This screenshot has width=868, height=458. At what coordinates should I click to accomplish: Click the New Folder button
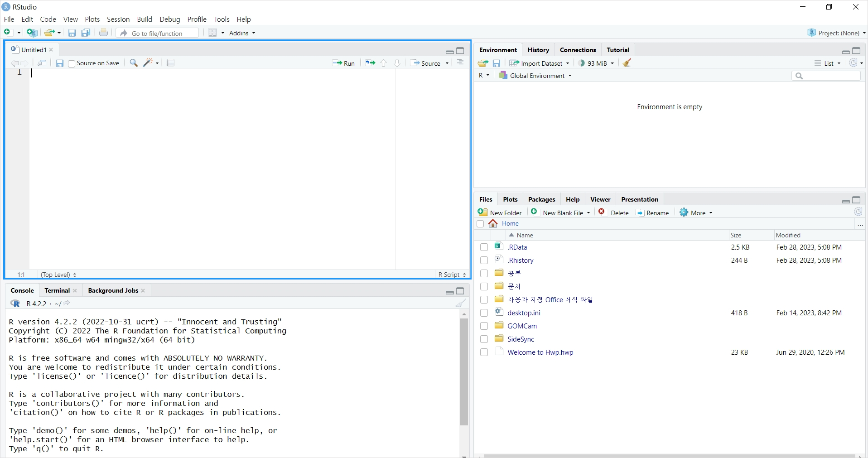point(500,212)
